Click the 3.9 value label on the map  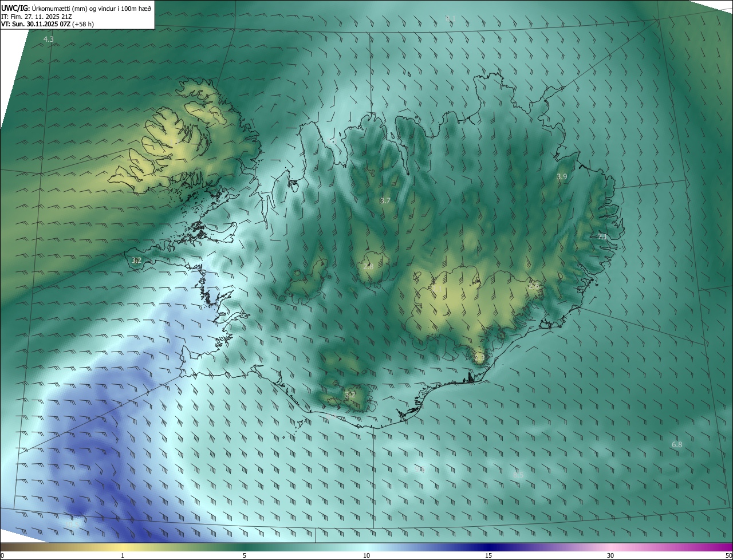point(562,177)
